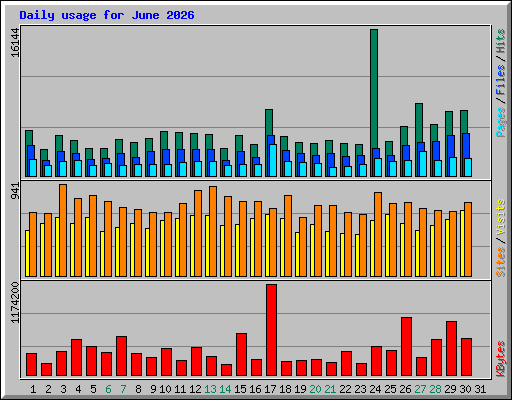
Task: Click the orange Sites bar for day 24
Action: [378, 234]
